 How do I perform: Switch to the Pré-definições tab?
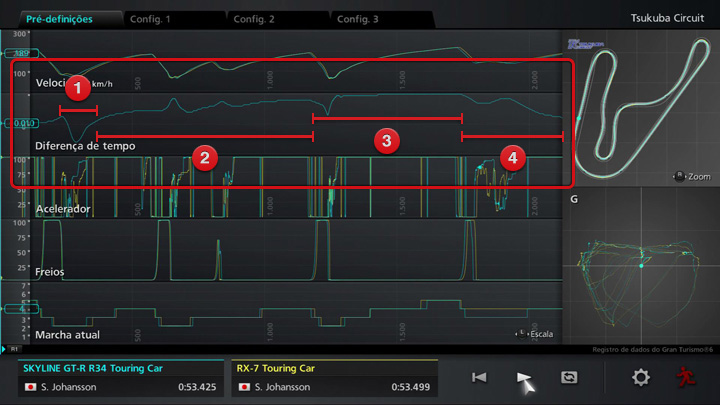click(x=60, y=19)
